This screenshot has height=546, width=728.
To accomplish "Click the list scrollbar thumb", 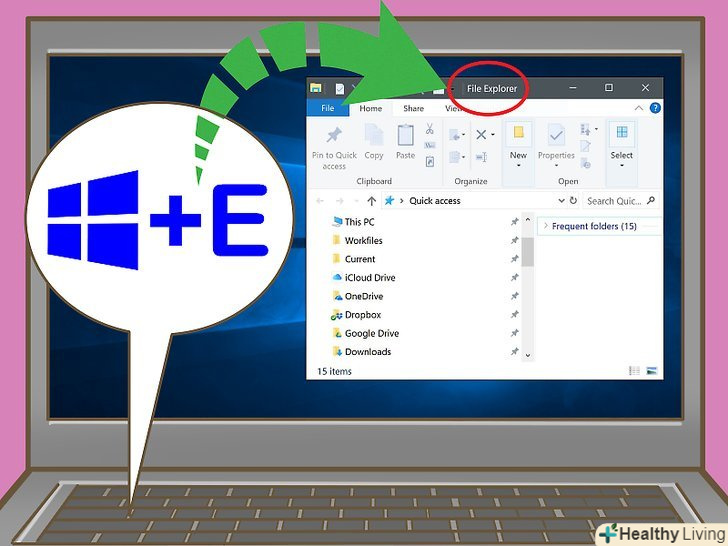I will pos(527,251).
